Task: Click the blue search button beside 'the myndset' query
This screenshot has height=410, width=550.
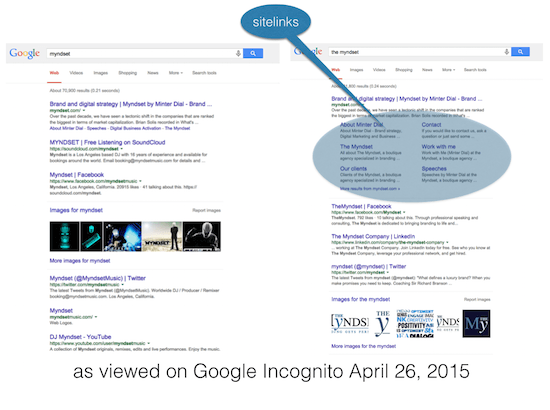Action: click(520, 52)
